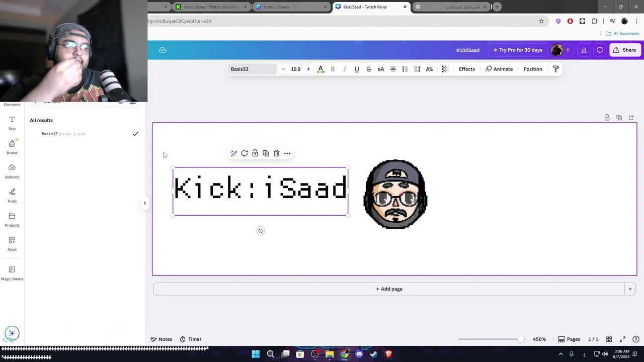The width and height of the screenshot is (644, 362).
Task: Open more options three-dot menu
Action: pyautogui.click(x=287, y=153)
